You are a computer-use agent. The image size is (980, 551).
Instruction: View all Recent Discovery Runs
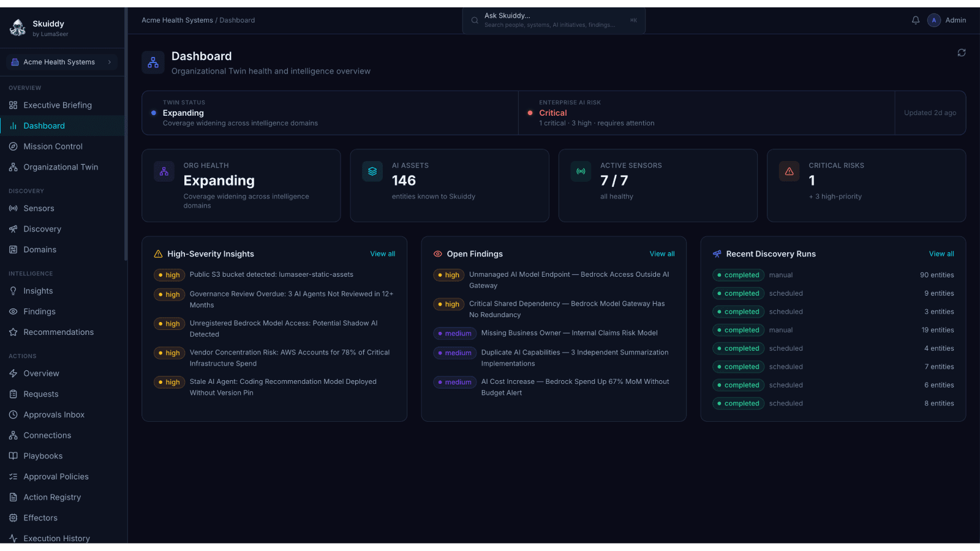click(941, 254)
